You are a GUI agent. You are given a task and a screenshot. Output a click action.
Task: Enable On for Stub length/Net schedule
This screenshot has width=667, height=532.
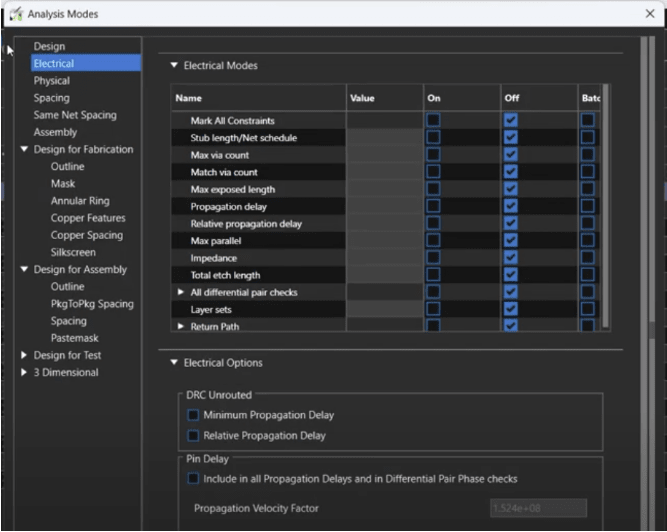point(433,137)
